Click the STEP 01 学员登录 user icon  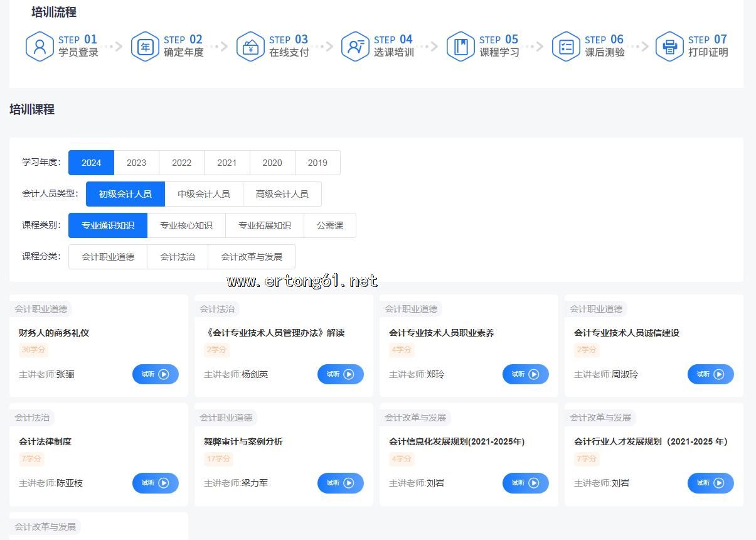[x=40, y=46]
